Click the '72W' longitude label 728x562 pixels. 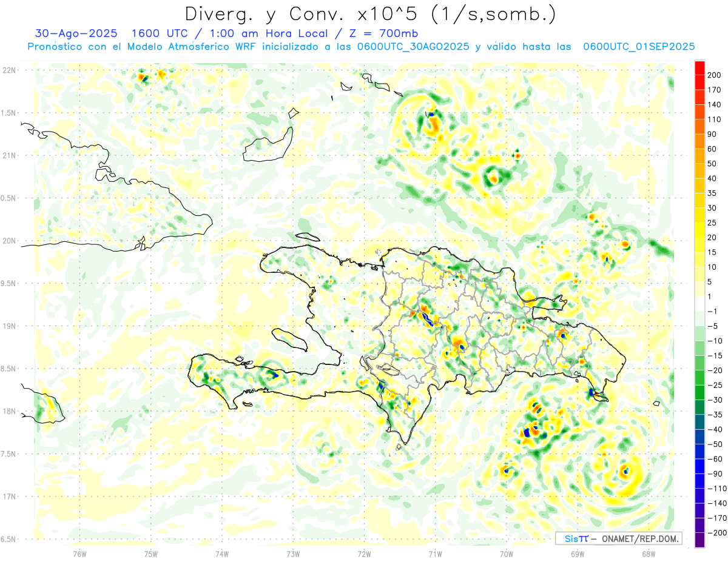pos(364,554)
